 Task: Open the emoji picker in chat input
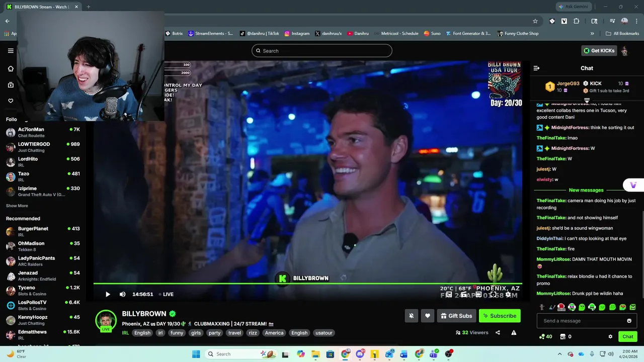pyautogui.click(x=629, y=321)
